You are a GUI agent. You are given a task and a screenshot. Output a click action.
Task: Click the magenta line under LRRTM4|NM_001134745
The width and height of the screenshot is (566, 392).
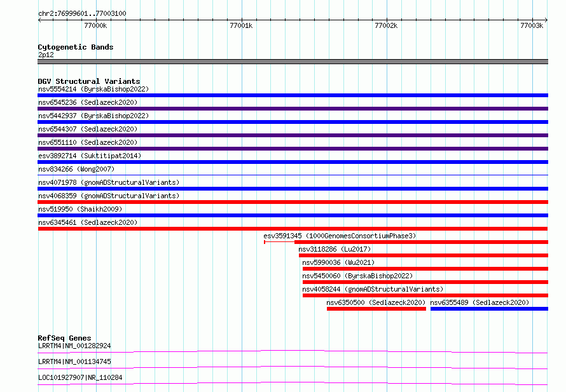pyautogui.click(x=293, y=367)
